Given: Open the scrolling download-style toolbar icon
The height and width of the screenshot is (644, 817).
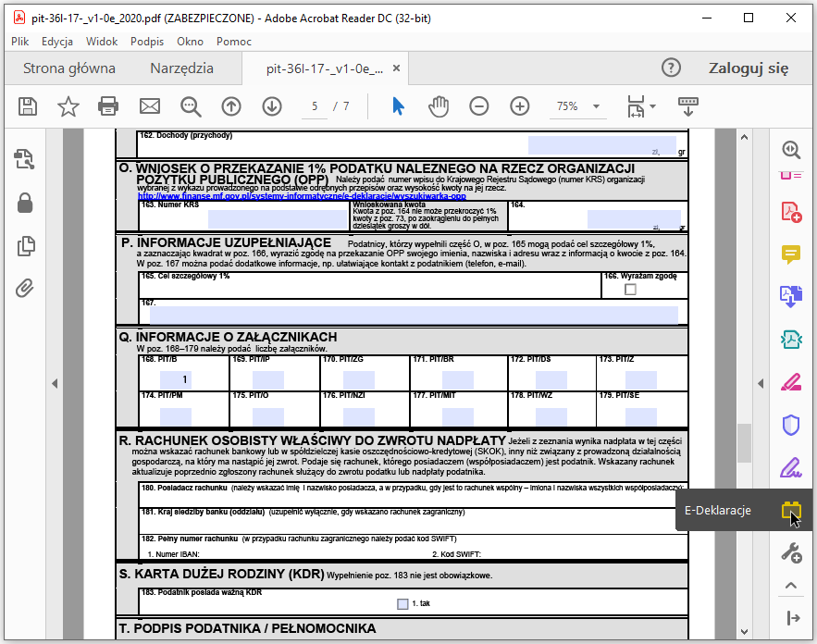Looking at the screenshot, I should point(688,106).
